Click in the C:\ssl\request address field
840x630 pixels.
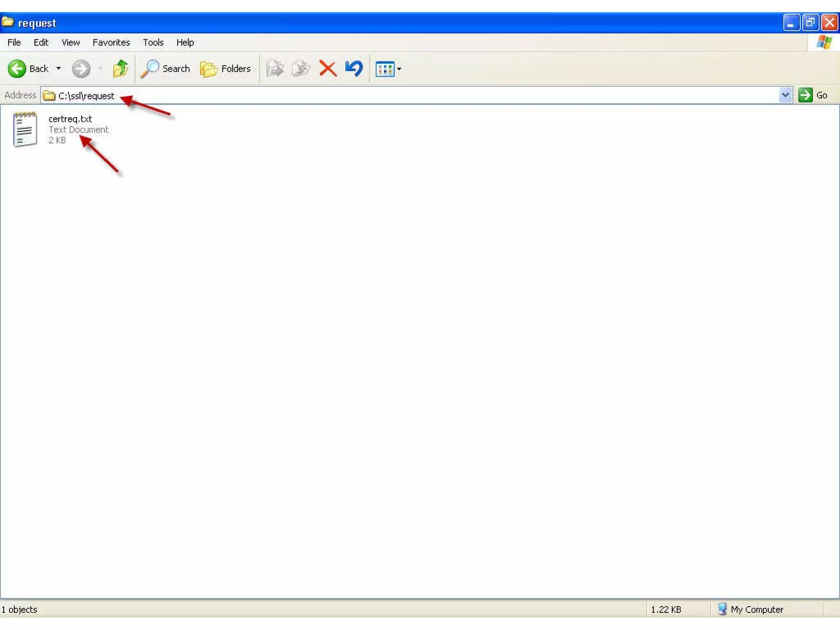(86, 96)
